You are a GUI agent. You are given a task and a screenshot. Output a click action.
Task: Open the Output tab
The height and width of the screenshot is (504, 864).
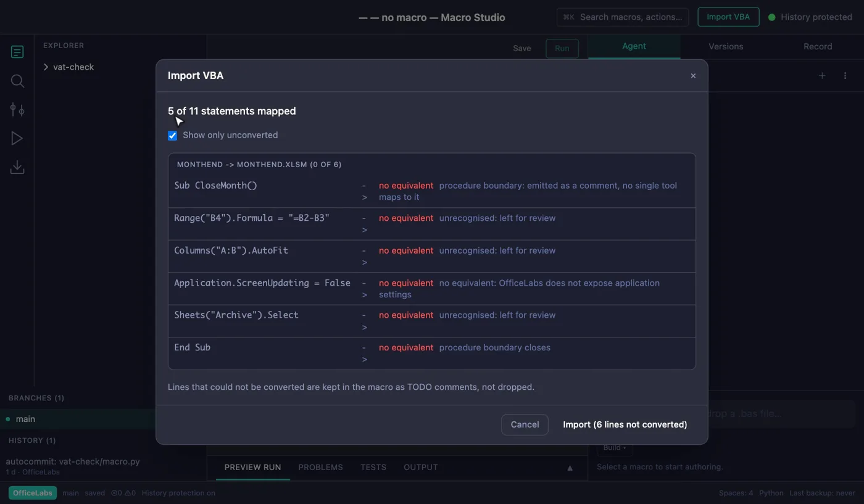(421, 468)
